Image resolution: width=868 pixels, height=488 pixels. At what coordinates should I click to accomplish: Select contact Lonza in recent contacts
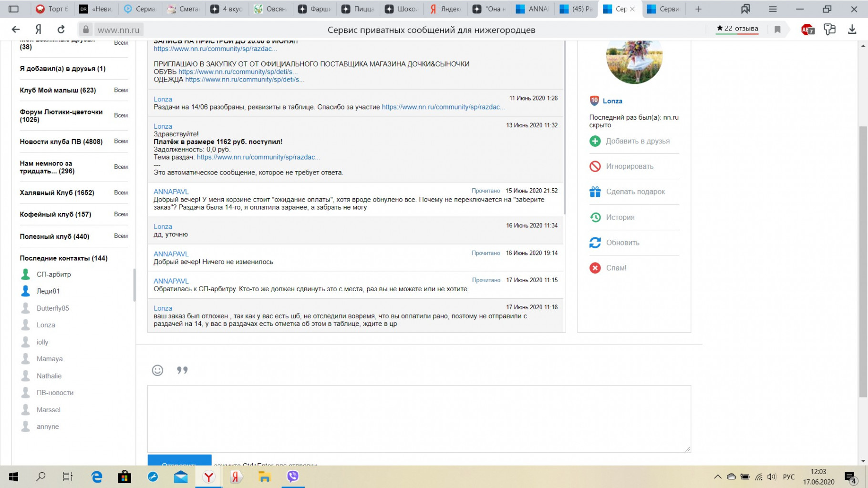click(x=46, y=325)
